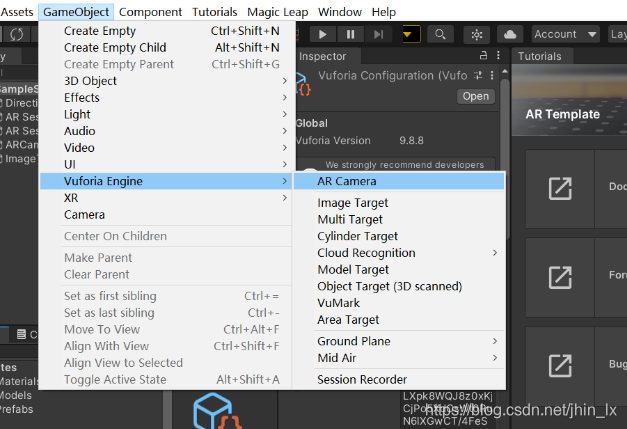The image size is (627, 429).
Task: Click Vuforia Version value 9.8.8
Action: (411, 140)
